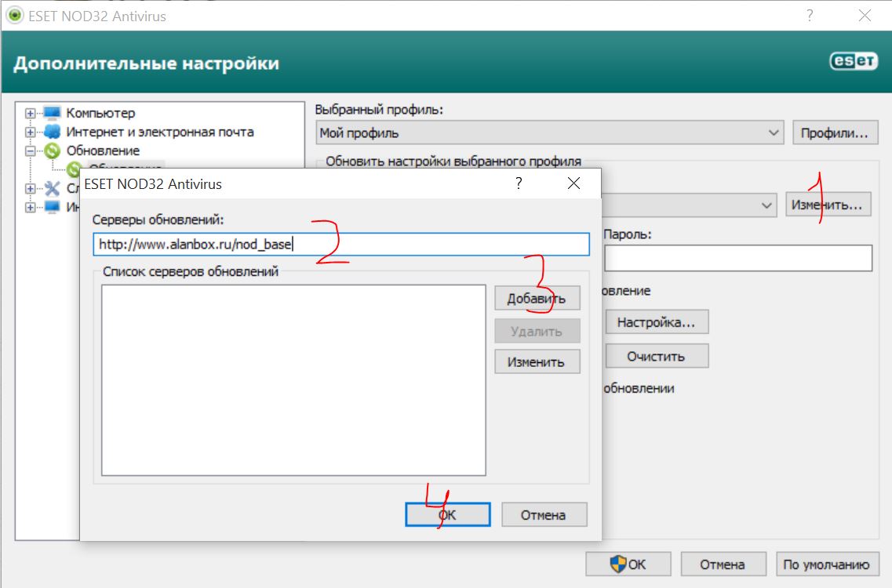Open help in the main window title bar
The image size is (892, 588).
[810, 16]
